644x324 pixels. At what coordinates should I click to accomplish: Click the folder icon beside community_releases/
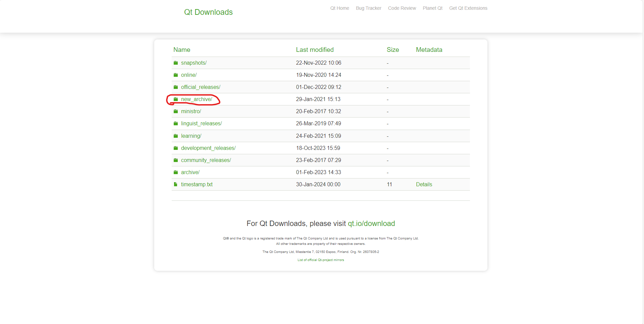176,160
